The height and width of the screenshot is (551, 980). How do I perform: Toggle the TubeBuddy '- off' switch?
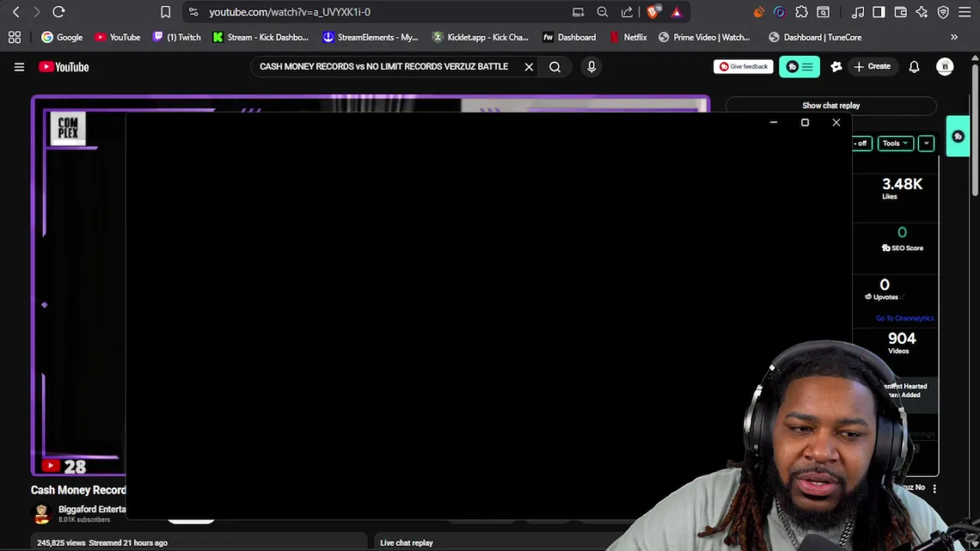(861, 143)
